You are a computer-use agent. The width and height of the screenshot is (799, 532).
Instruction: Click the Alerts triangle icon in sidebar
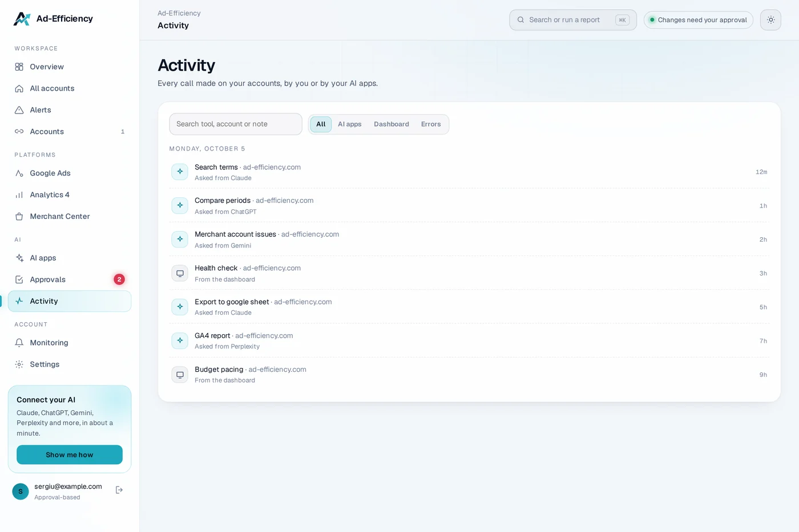tap(19, 110)
